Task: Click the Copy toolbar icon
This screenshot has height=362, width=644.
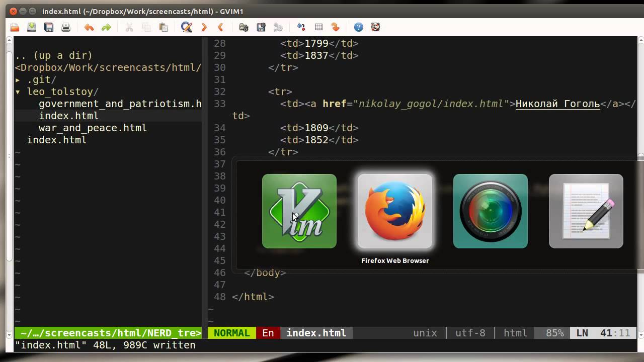Action: point(146,27)
